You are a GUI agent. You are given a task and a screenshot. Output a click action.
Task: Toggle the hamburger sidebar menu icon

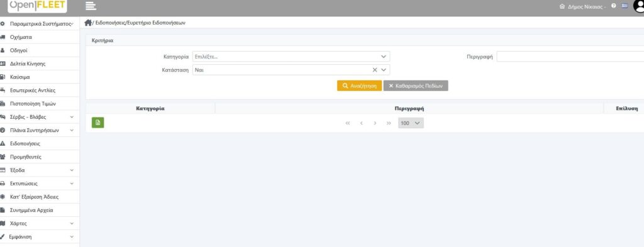coord(91,6)
